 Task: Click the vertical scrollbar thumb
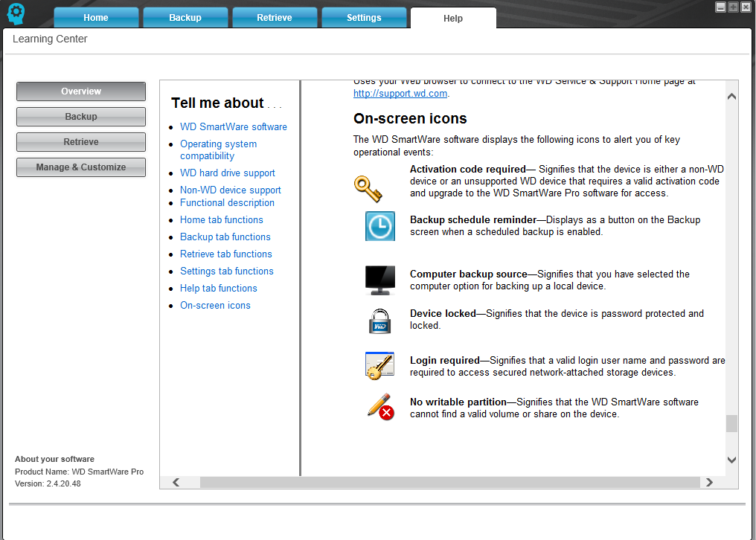pos(731,424)
